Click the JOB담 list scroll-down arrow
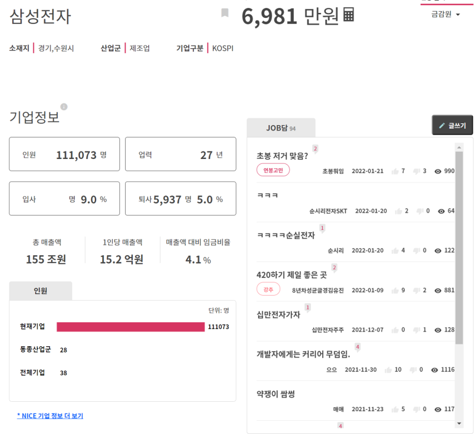 (459, 423)
